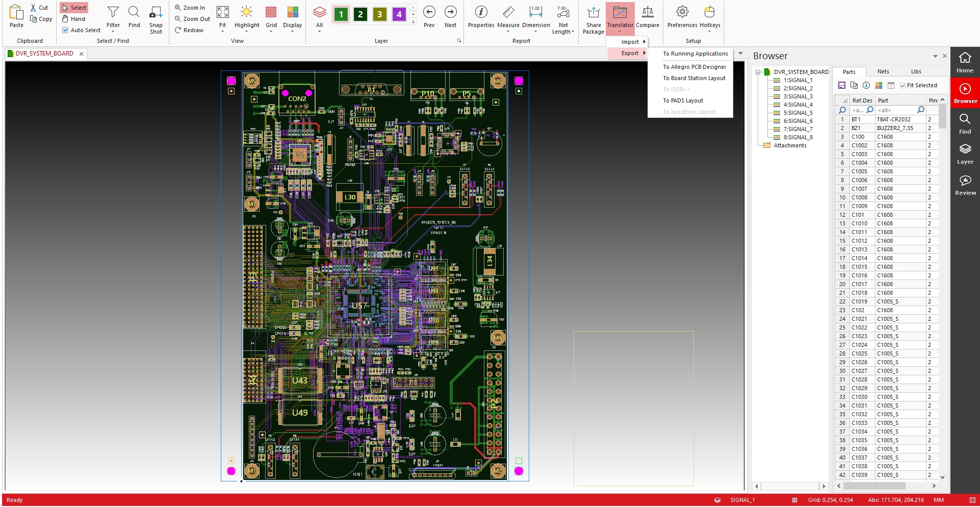Click the Part column header

tap(900, 100)
